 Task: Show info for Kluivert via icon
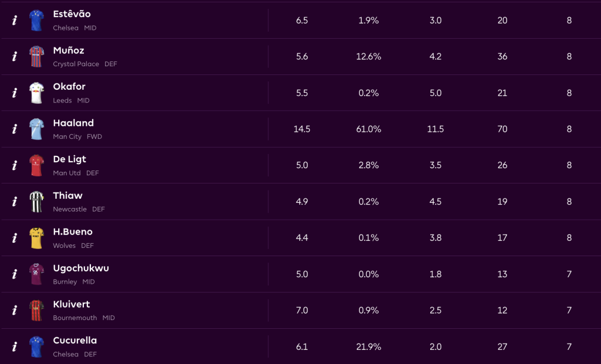point(15,311)
